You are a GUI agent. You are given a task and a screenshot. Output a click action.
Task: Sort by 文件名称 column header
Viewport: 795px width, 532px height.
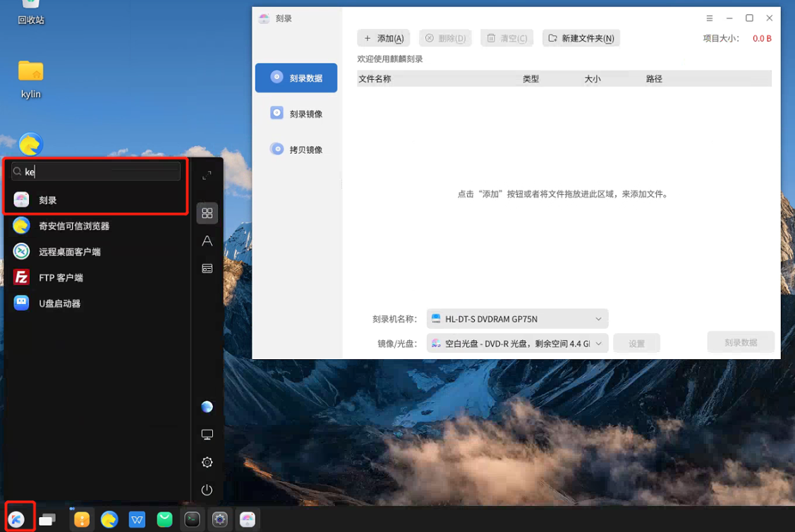click(x=375, y=78)
